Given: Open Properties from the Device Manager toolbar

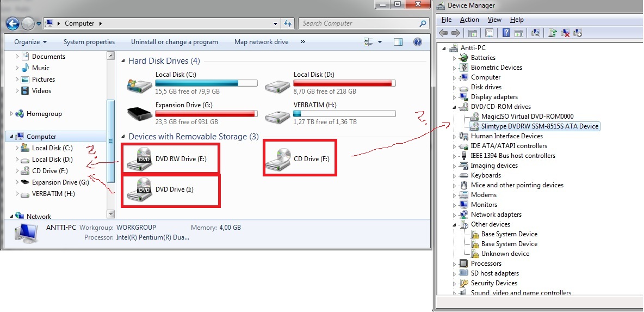Looking at the screenshot, I should pyautogui.click(x=489, y=33).
